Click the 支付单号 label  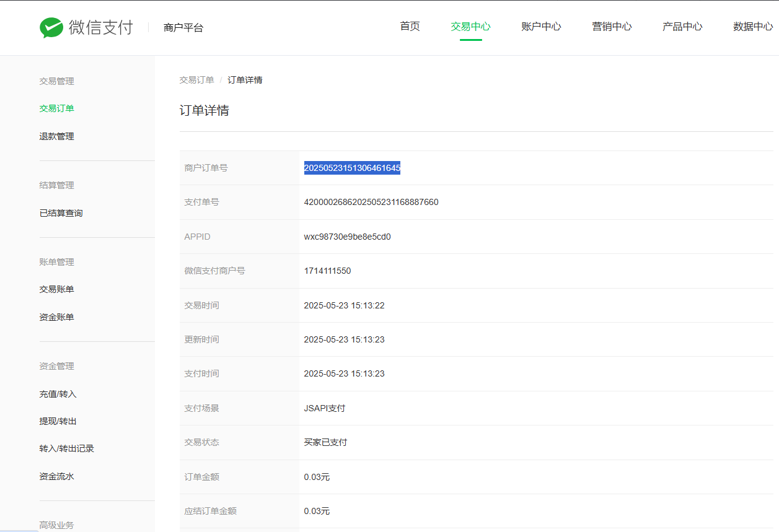coord(201,202)
